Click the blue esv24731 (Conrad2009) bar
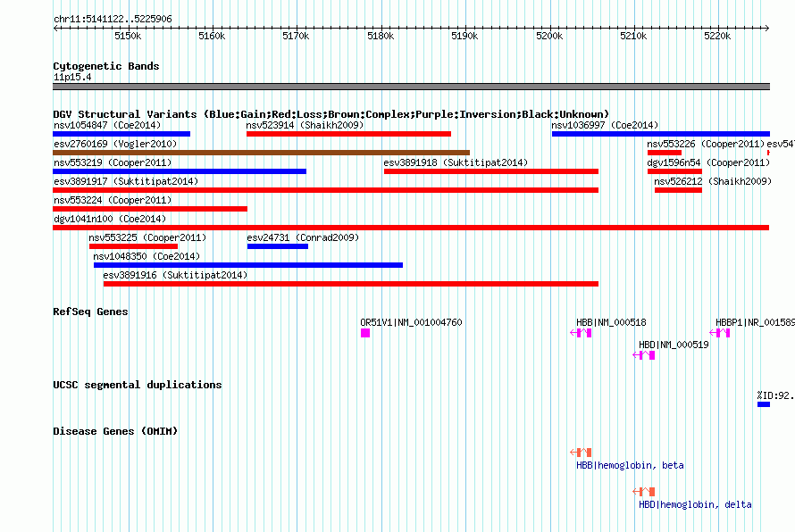 click(277, 246)
